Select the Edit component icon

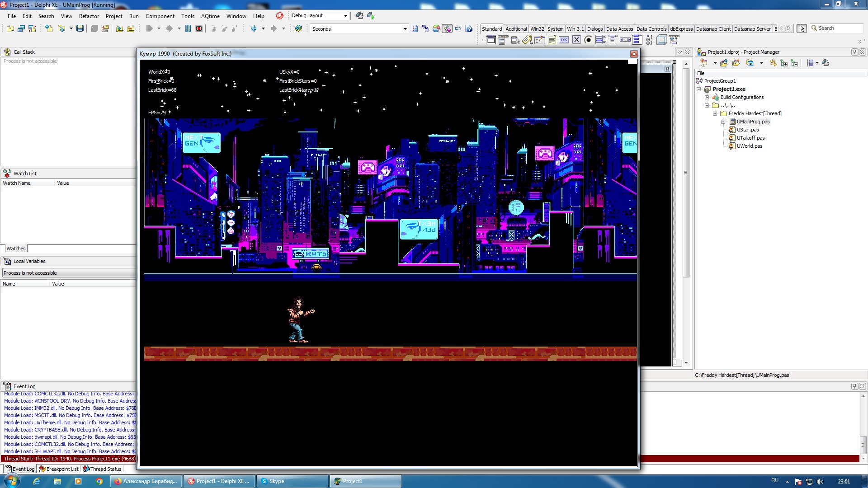[540, 40]
